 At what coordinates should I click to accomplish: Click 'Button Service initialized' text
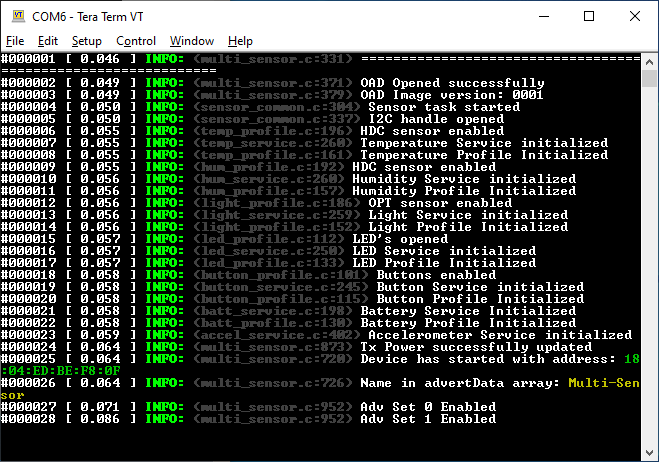tap(480, 287)
